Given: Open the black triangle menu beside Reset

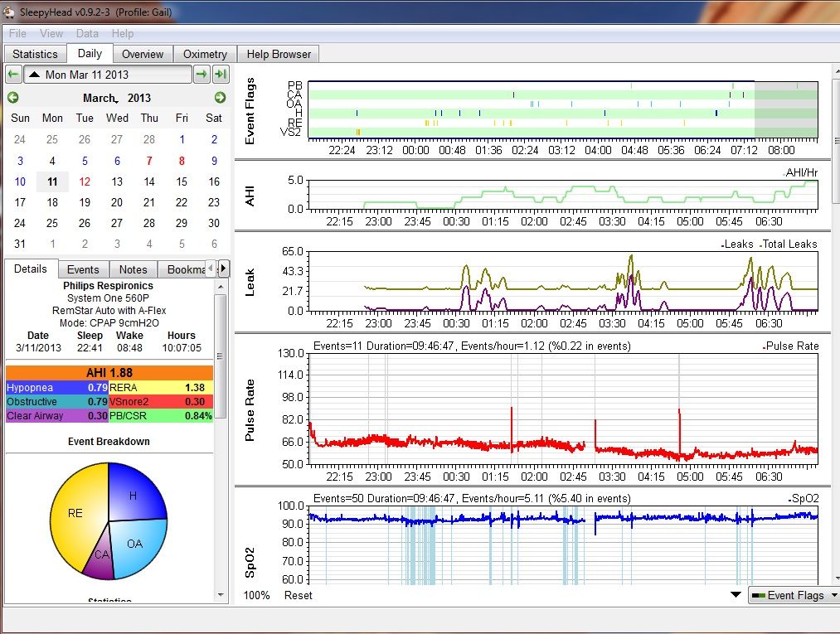Looking at the screenshot, I should pyautogui.click(x=736, y=595).
